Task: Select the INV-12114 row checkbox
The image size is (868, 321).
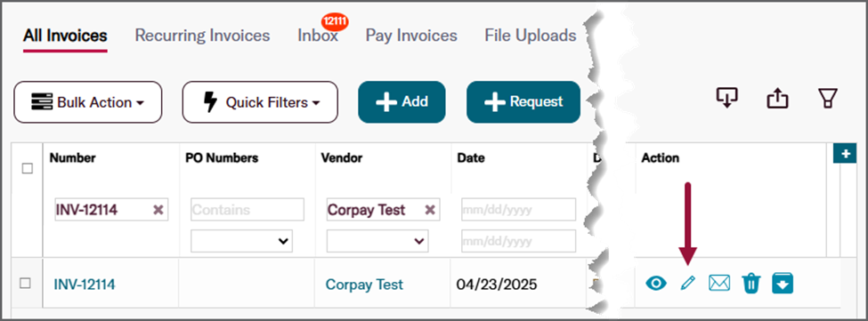Action: 25,283
